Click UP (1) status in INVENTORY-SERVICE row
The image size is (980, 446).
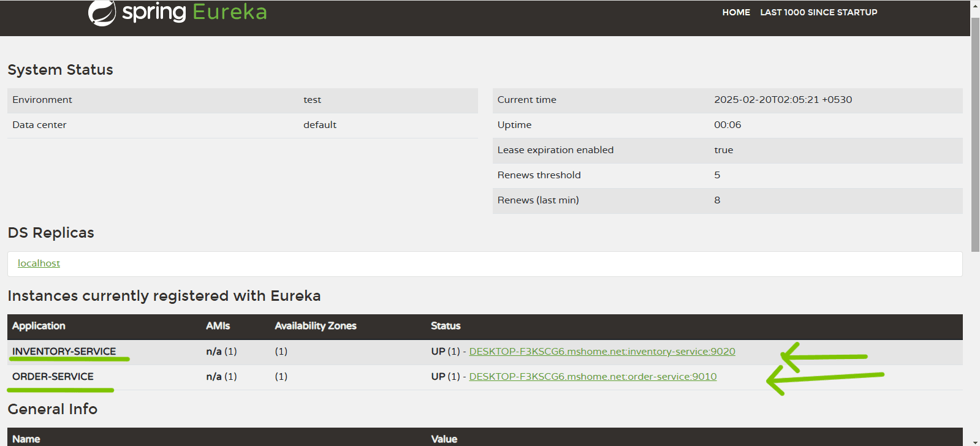pos(446,352)
